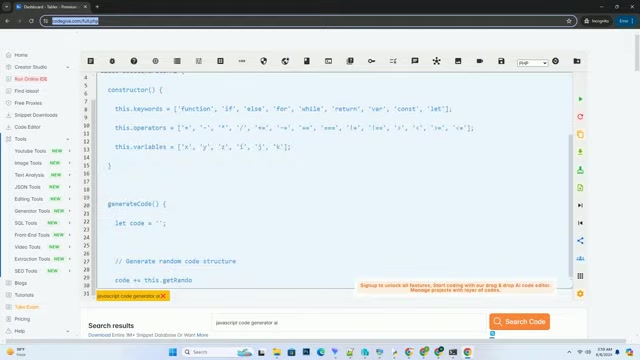Viewport: 640px width, 360px height.
Task: Click the key icon in editor toolbar
Action: (371, 61)
